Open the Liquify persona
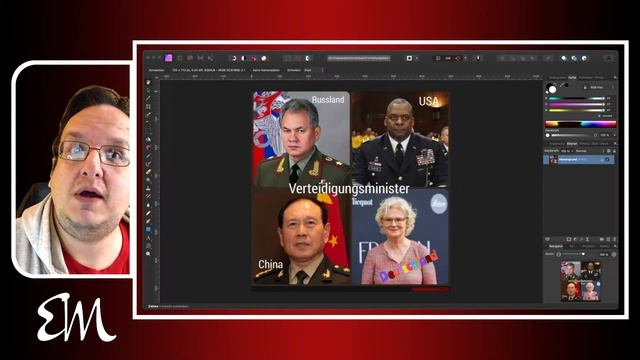640x360 pixels. (x=180, y=58)
